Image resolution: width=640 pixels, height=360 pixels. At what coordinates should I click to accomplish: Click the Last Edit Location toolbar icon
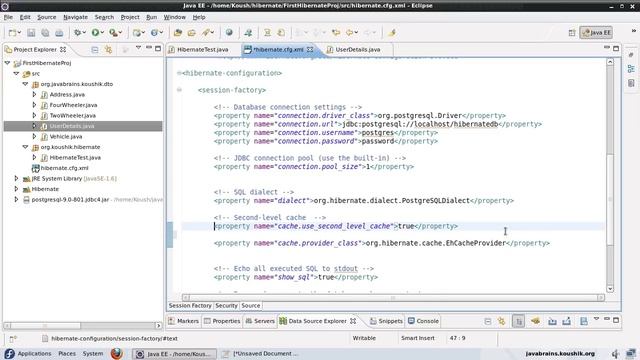[x=336, y=33]
